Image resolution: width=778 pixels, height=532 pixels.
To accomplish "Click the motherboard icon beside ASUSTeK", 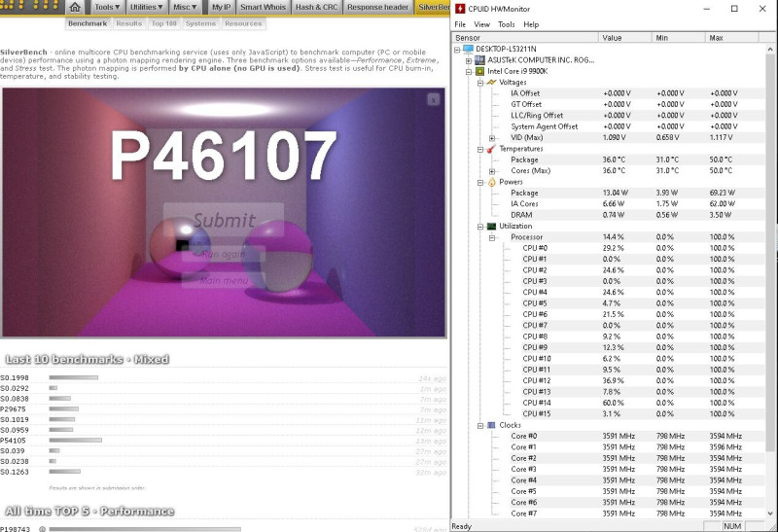I will point(479,60).
